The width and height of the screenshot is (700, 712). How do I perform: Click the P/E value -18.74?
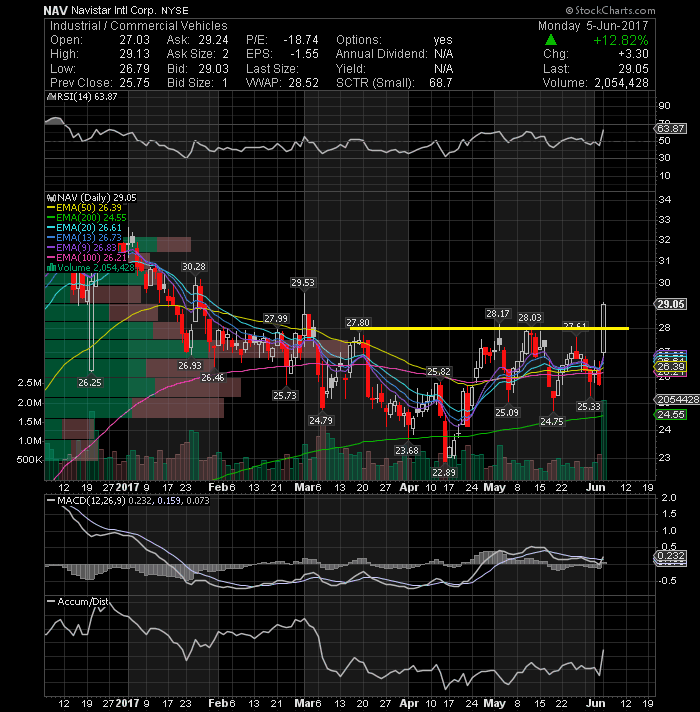click(301, 40)
